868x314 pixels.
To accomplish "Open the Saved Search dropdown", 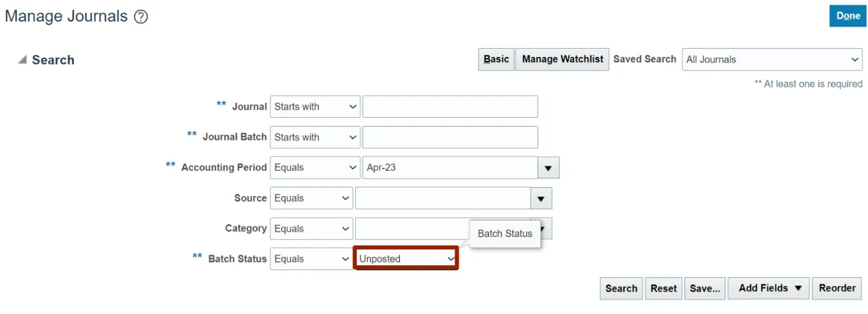I will pyautogui.click(x=772, y=60).
